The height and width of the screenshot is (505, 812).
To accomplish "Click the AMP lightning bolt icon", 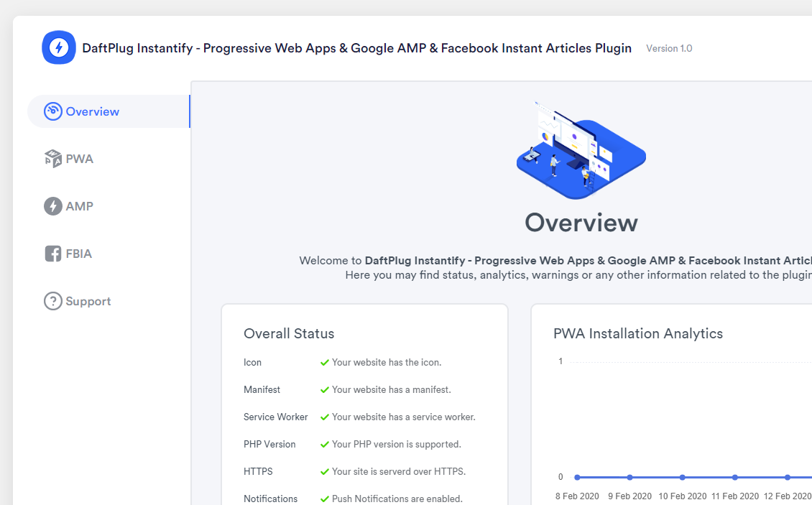I will (x=53, y=206).
